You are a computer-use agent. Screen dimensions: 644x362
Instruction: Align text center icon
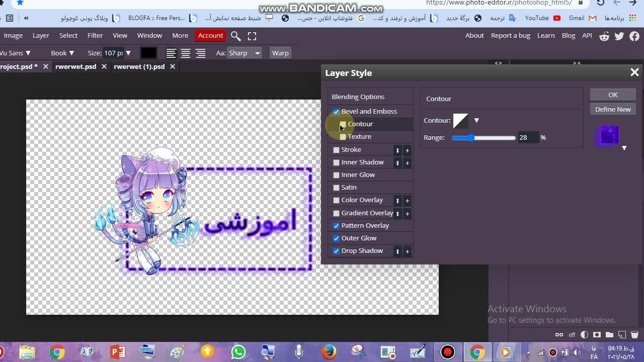click(x=186, y=53)
